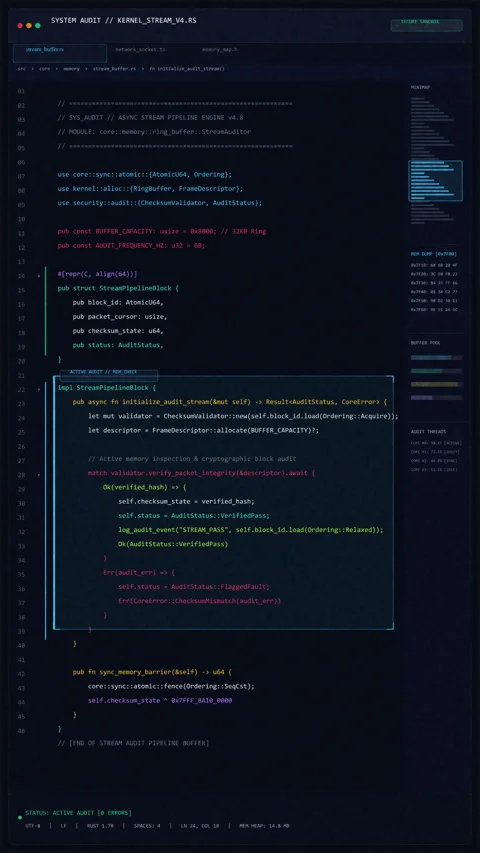Screen dimensions: 480x853
Task: Collapse the fold marker at line 22
Action: tap(39, 390)
